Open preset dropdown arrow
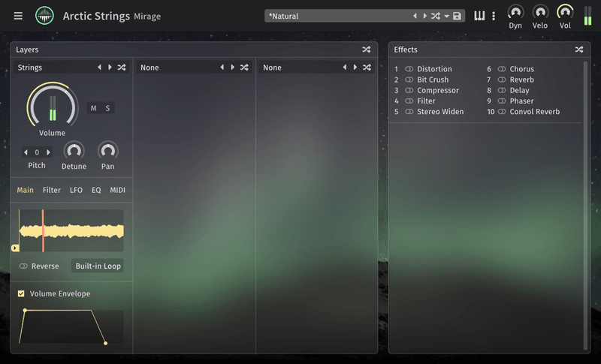Viewport: 601px width, 364px height. click(446, 17)
